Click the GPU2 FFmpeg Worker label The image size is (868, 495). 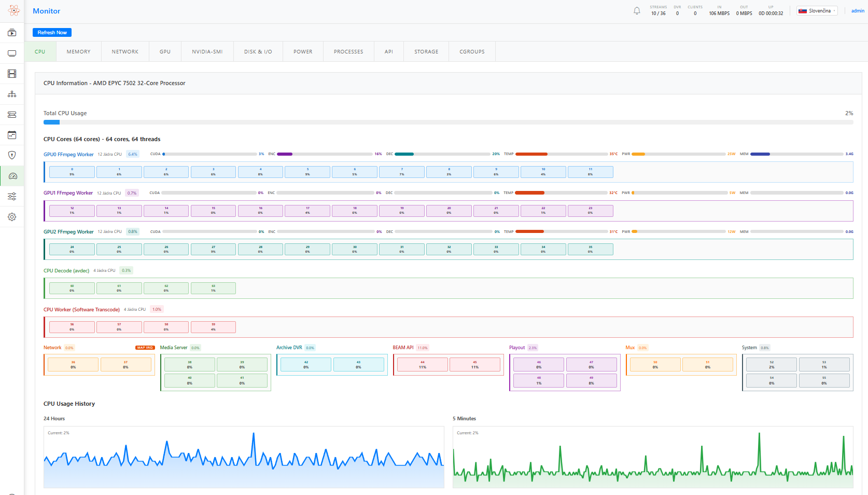point(68,232)
